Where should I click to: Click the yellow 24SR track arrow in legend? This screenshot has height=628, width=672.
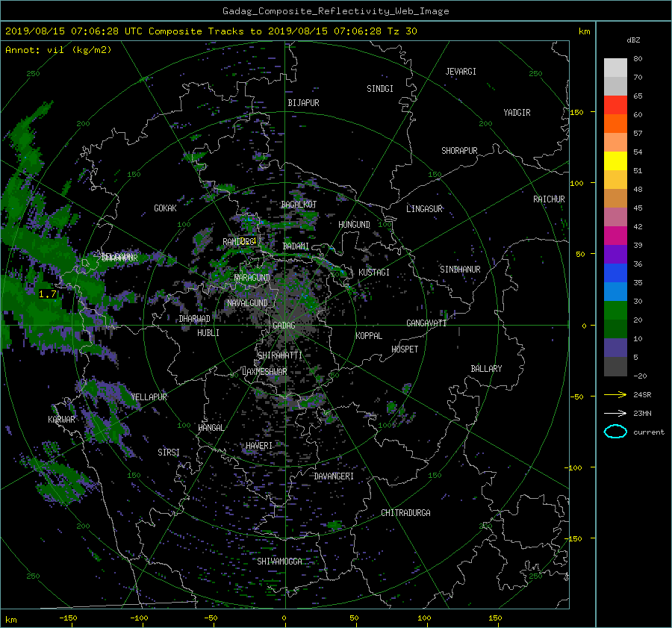click(x=615, y=394)
